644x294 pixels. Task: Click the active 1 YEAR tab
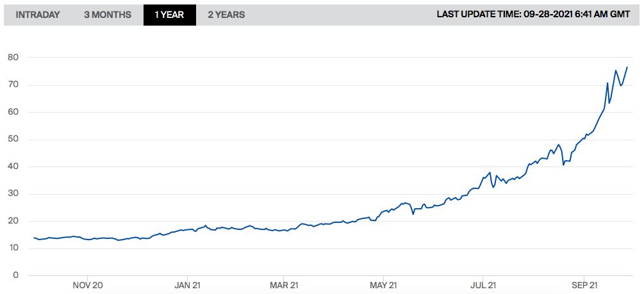point(169,15)
